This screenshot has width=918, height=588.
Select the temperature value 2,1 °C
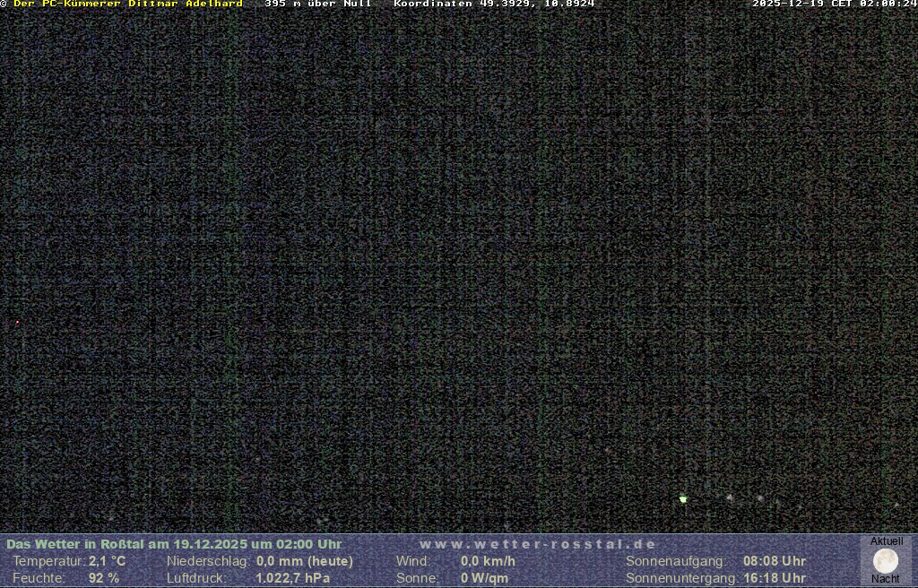[107, 561]
